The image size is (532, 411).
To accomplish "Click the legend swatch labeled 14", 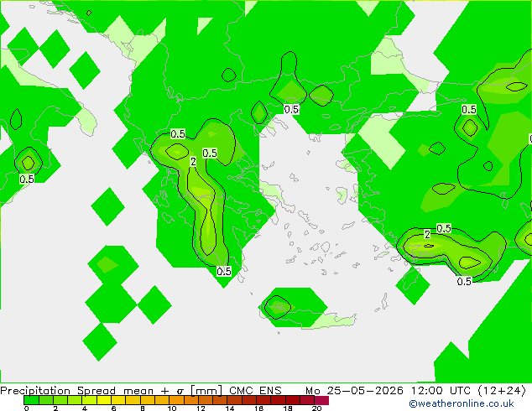I will (235, 400).
